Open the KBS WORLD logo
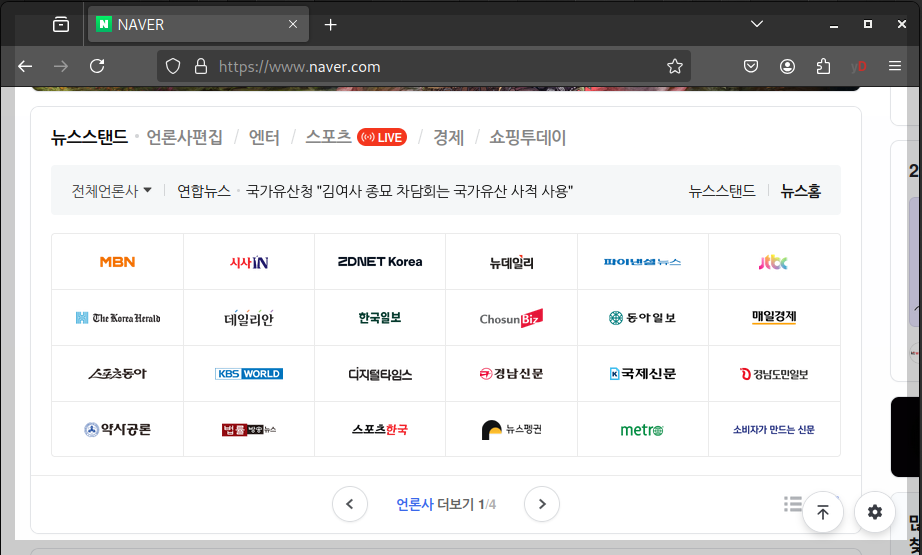Image resolution: width=922 pixels, height=555 pixels. (x=249, y=374)
